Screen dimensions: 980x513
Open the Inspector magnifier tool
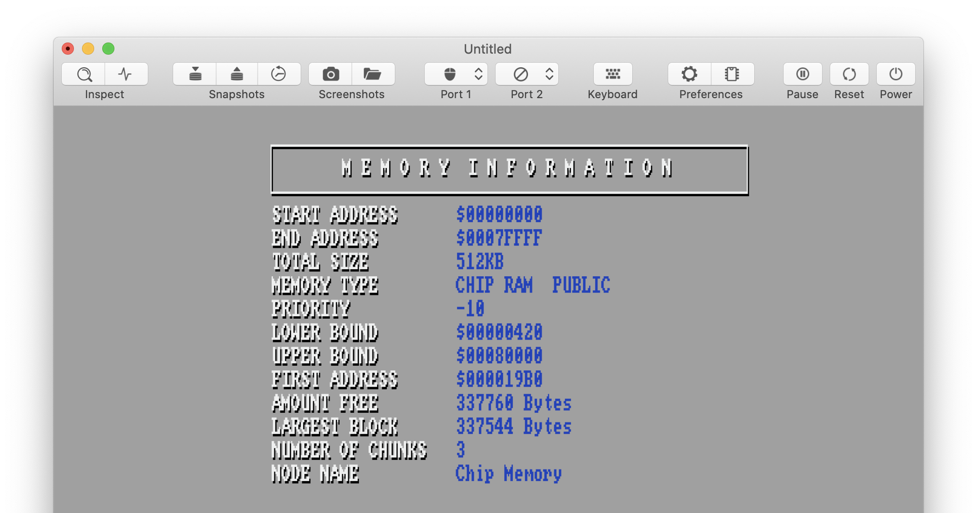(x=84, y=74)
